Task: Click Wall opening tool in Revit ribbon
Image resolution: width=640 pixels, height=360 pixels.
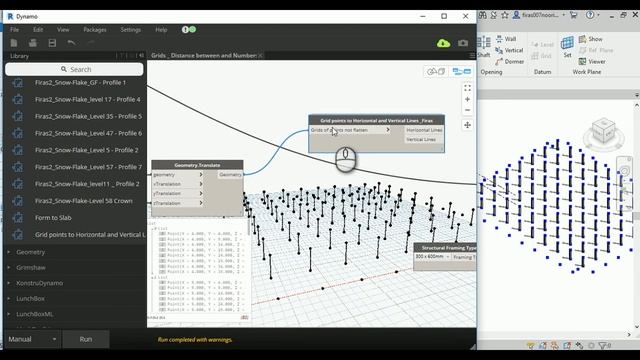Action: tap(506, 39)
